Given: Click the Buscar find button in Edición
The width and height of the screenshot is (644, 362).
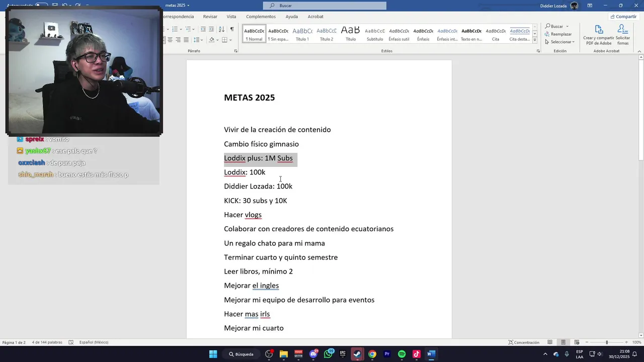Looking at the screenshot, I should coord(554,26).
